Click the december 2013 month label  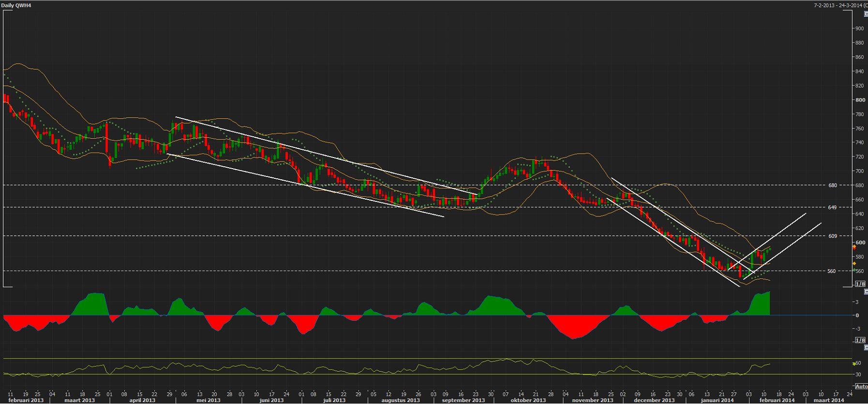click(654, 400)
